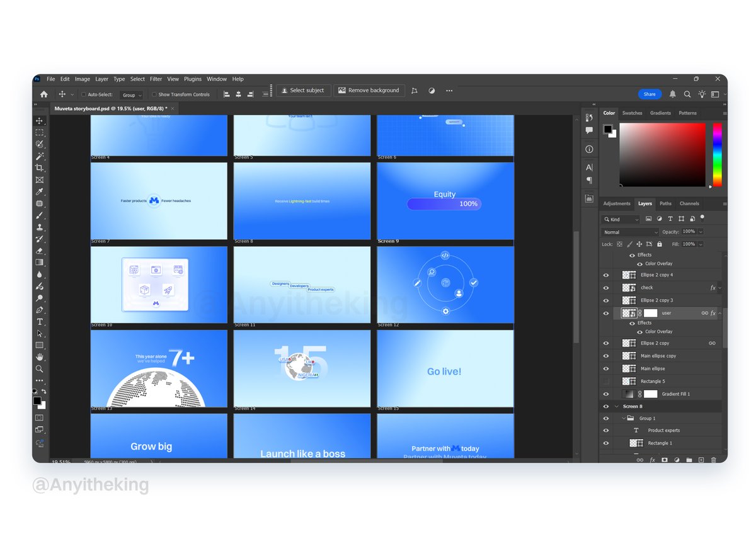The height and width of the screenshot is (534, 756).
Task: Click lock all padlock icon
Action: [660, 244]
